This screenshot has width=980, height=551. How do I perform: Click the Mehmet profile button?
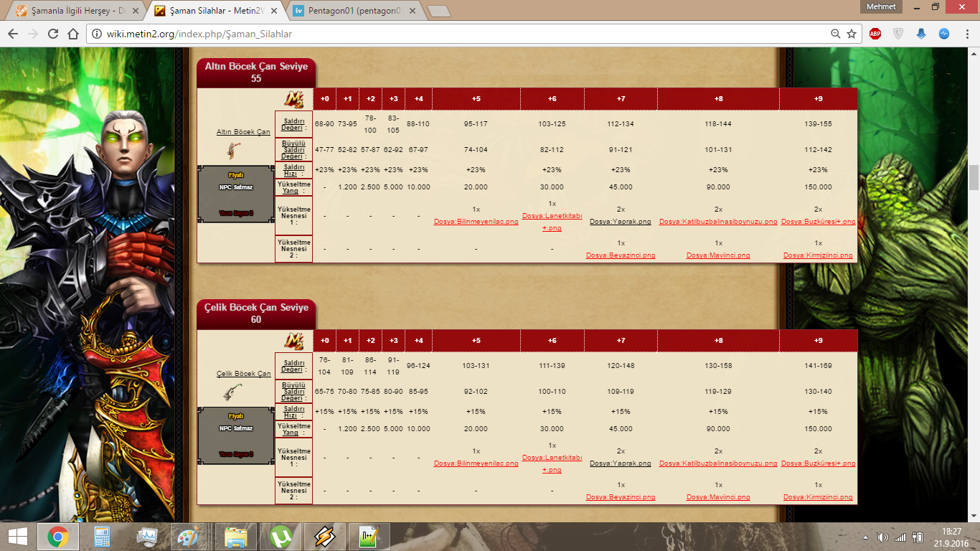click(882, 6)
